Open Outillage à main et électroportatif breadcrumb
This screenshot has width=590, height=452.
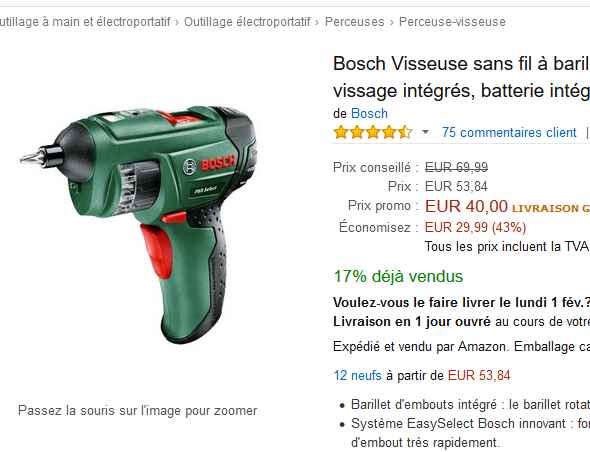click(x=85, y=22)
